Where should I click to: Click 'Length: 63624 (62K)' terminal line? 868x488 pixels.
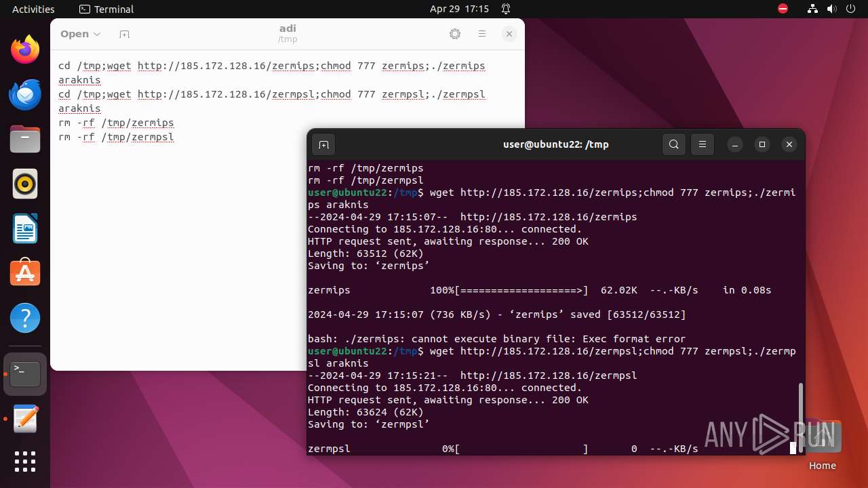click(366, 412)
